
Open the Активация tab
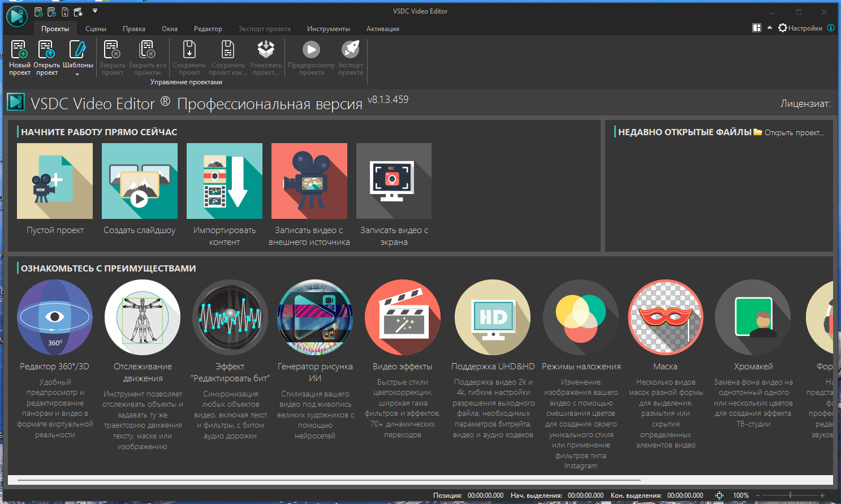(x=383, y=29)
